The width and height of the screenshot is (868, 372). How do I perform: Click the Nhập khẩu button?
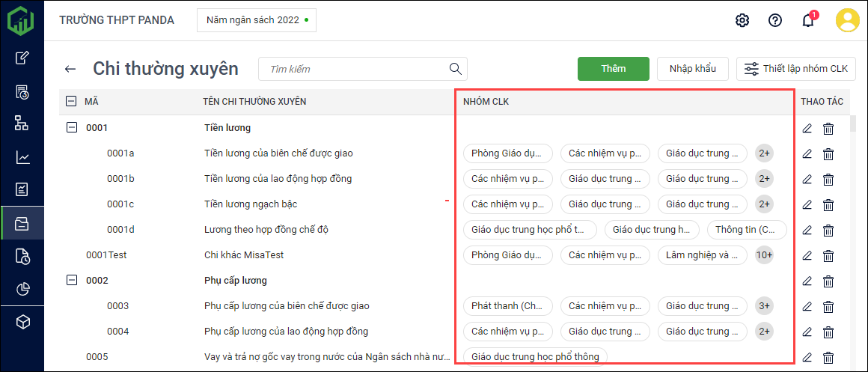point(692,69)
